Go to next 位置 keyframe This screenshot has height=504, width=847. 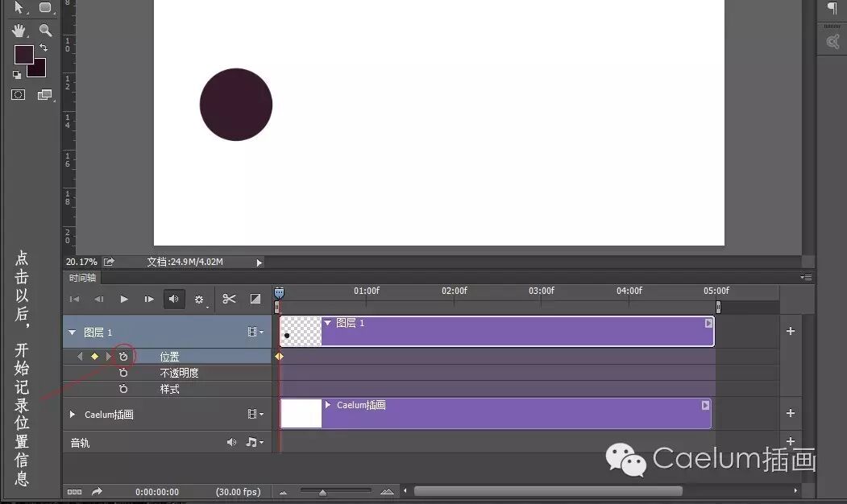click(x=109, y=356)
